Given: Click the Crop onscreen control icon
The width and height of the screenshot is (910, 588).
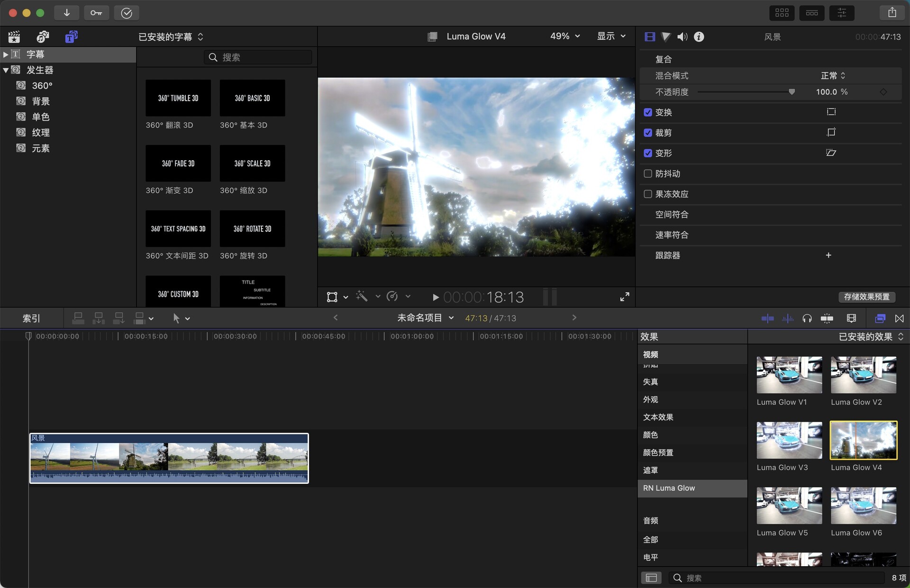Looking at the screenshot, I should coord(831,132).
